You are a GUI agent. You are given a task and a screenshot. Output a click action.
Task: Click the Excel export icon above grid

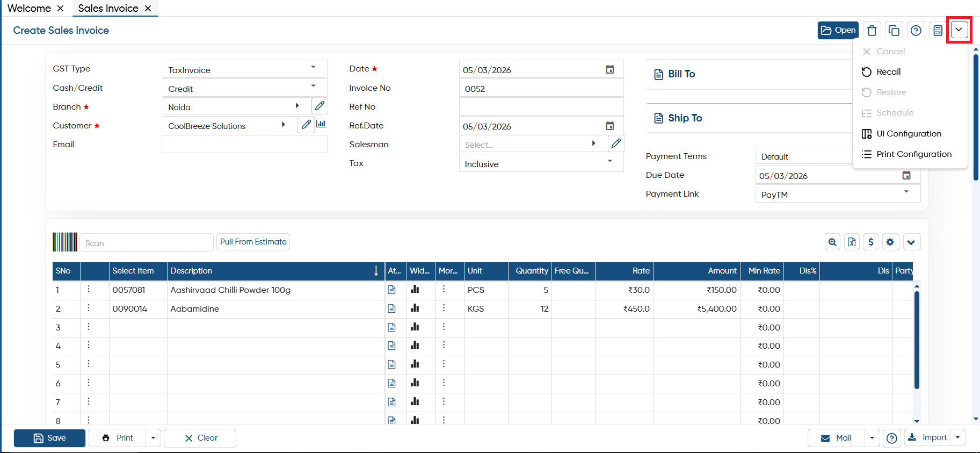pos(852,242)
